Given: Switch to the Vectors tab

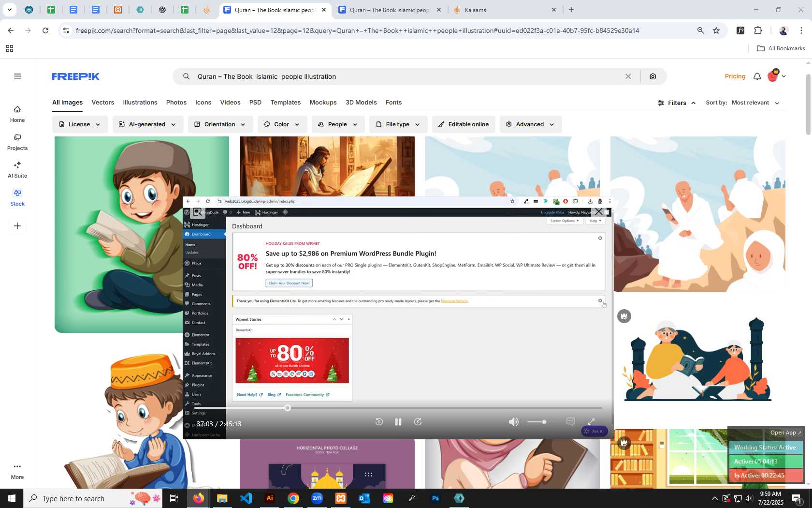Looking at the screenshot, I should [103, 103].
